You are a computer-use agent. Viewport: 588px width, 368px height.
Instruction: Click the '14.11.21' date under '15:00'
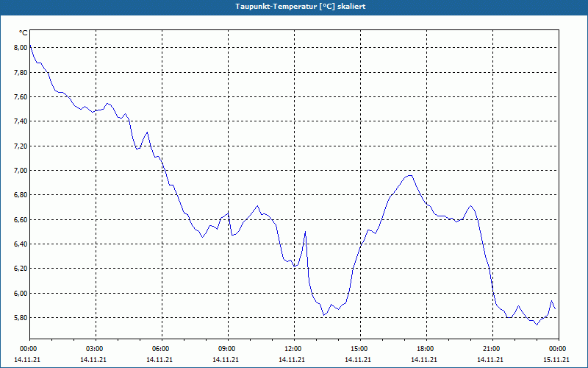coord(358,360)
